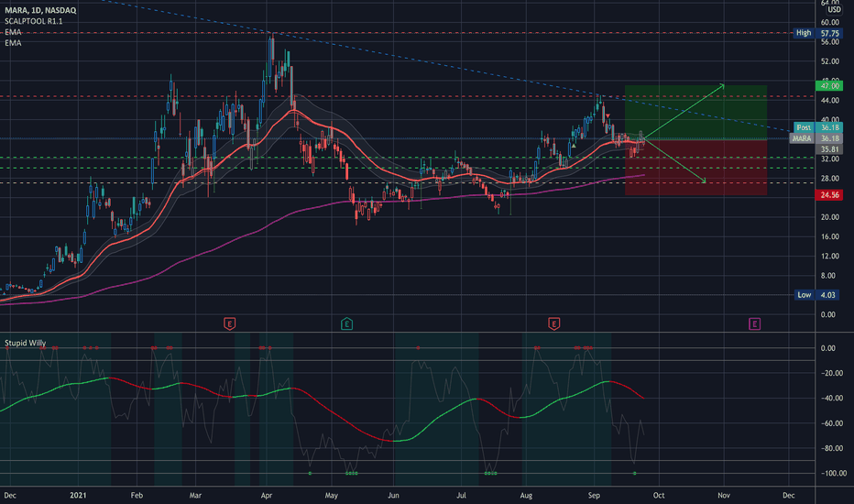854x504 pixels.
Task: Select the upward green arrow drawing
Action: [x=684, y=112]
